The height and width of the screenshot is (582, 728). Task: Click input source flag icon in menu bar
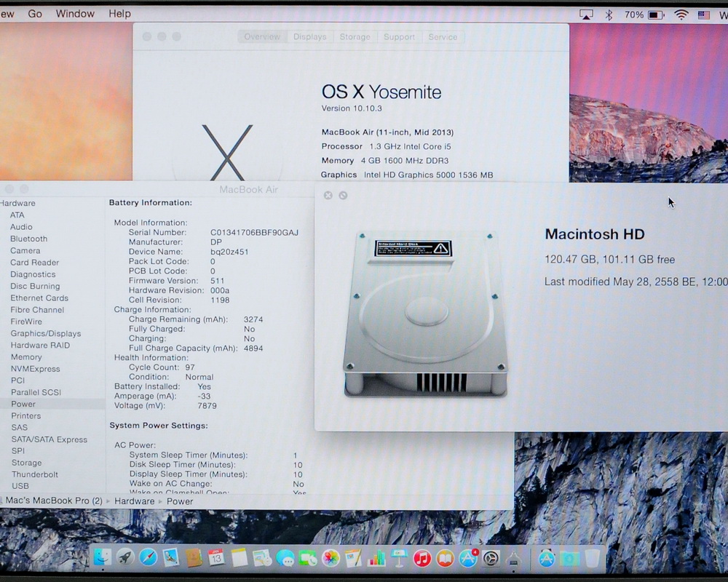tap(704, 15)
